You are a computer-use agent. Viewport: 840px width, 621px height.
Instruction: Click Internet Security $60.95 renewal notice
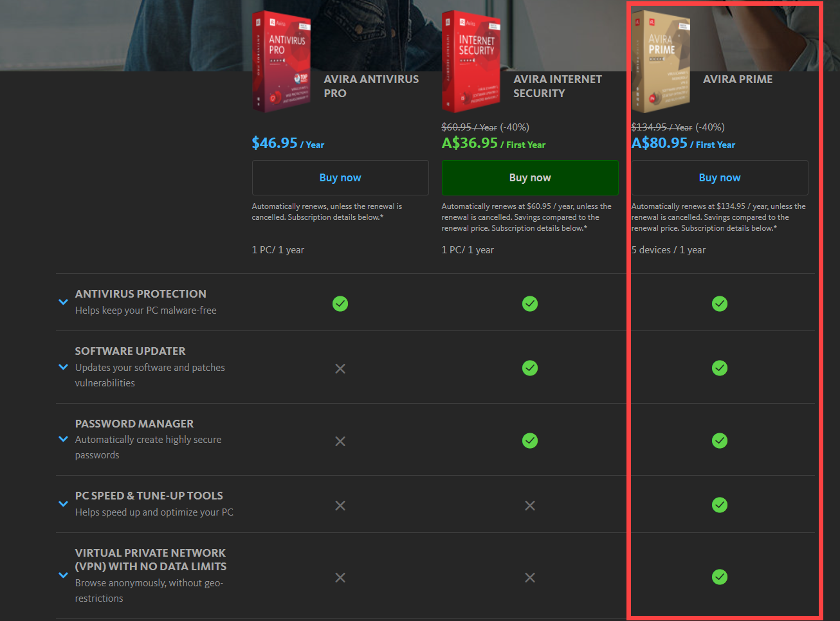coord(527,217)
